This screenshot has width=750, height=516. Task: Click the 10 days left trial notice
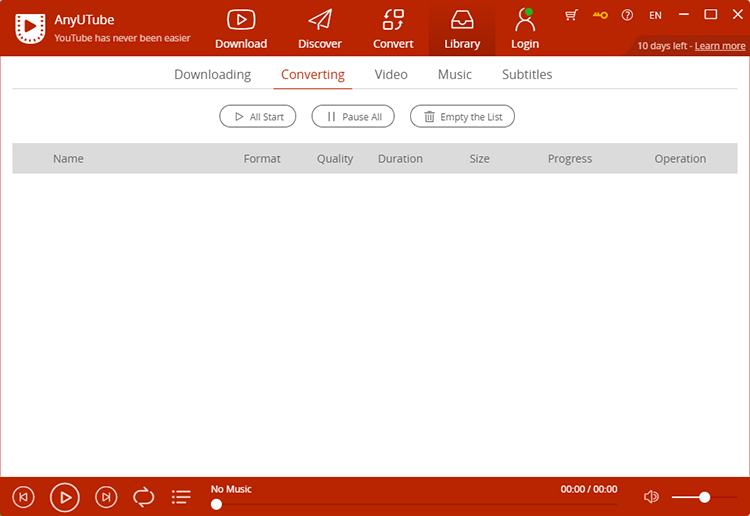(x=662, y=46)
